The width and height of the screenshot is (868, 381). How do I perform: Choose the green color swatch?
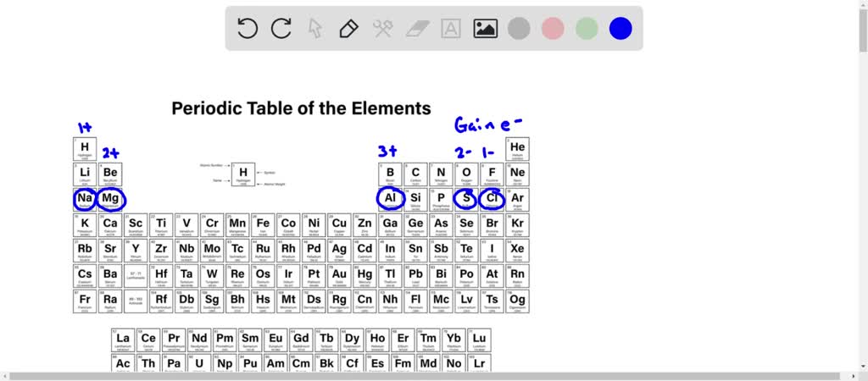[587, 29]
